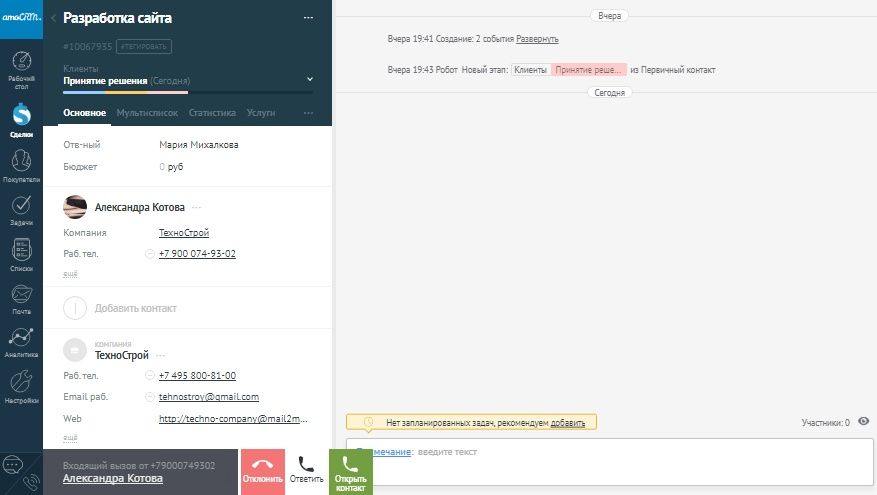Image resolution: width=877 pixels, height=495 pixels.
Task: Click the deal number #10067935
Action: (87, 46)
